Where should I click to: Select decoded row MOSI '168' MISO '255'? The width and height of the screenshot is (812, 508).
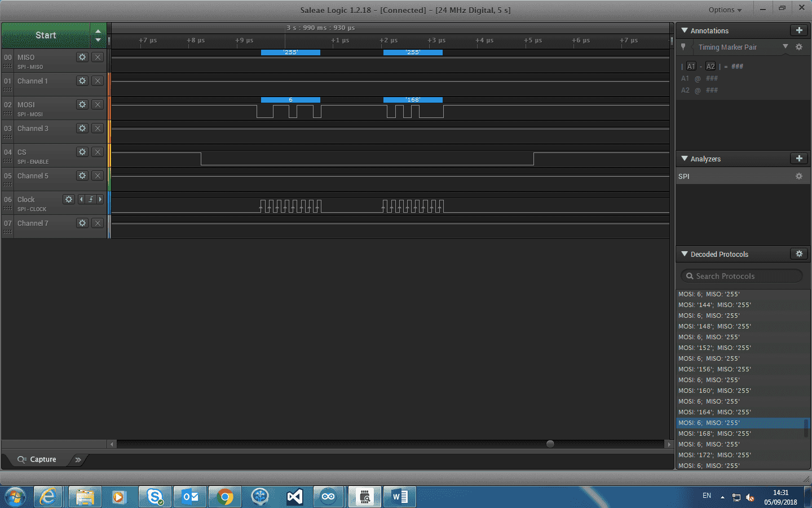(x=714, y=433)
